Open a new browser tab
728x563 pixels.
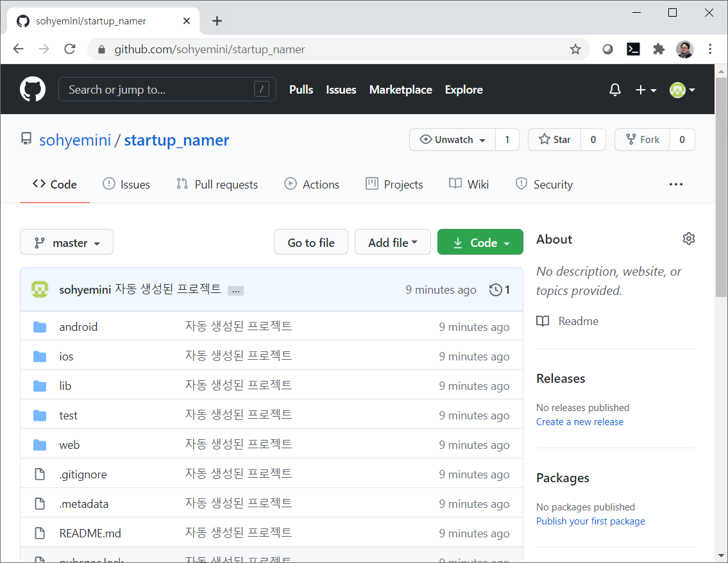pos(217,21)
